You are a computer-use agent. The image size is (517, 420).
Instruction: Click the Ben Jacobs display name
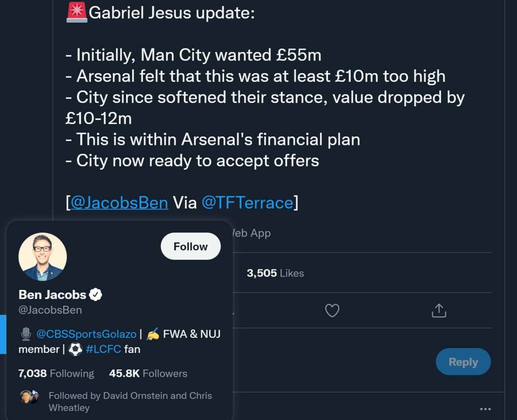(52, 295)
